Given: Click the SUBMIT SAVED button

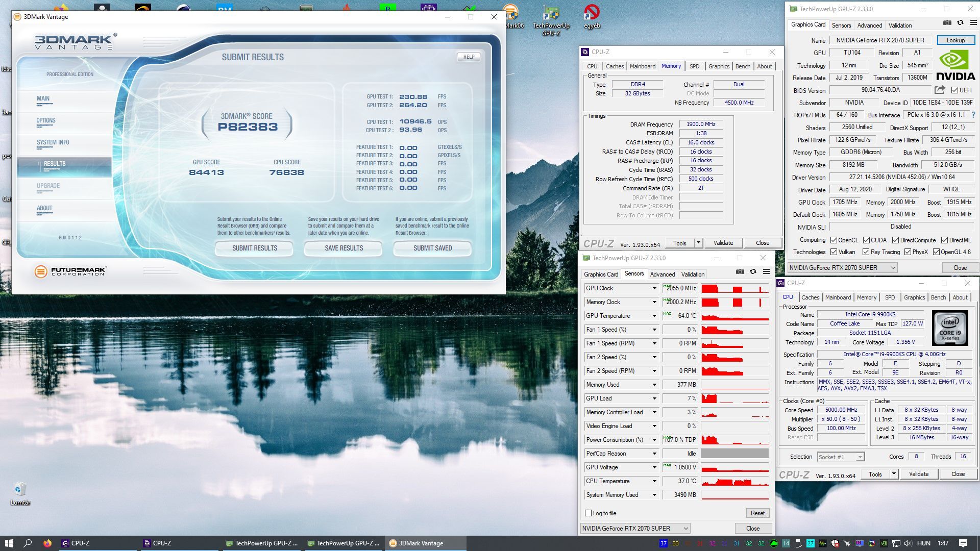Looking at the screenshot, I should tap(432, 248).
